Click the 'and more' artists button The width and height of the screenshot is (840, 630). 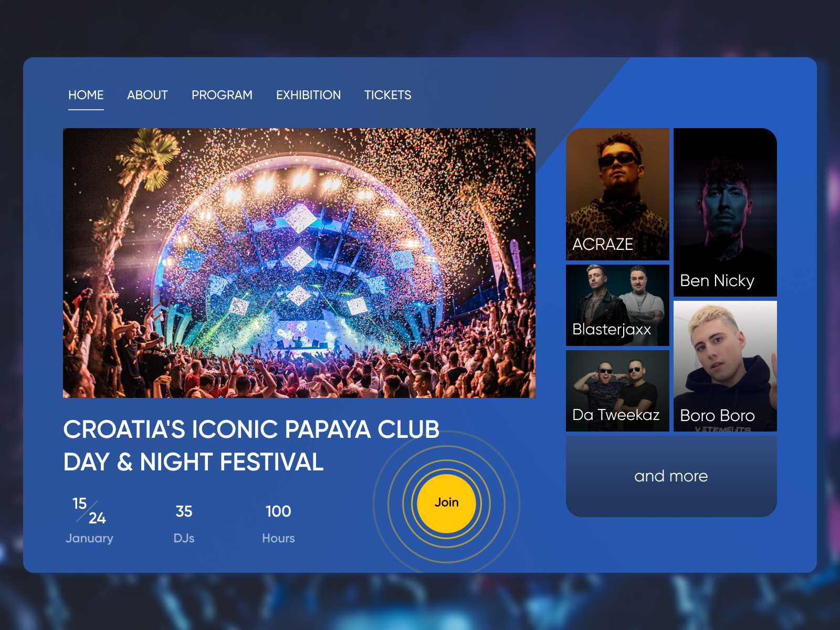[671, 476]
